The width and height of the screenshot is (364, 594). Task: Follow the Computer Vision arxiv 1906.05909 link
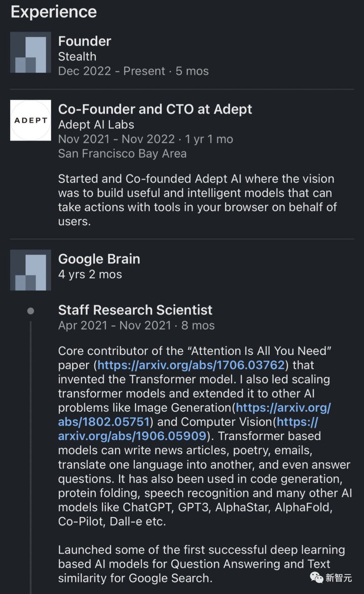click(x=188, y=429)
